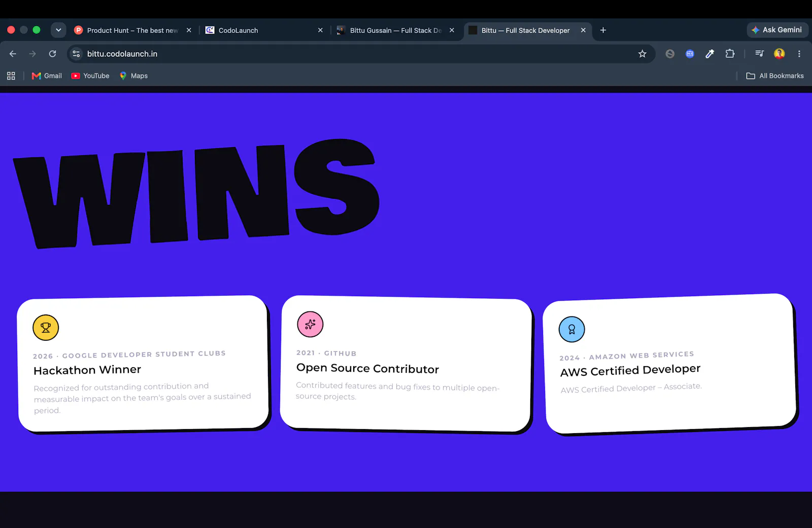The image size is (812, 528).
Task: Open the Extensions puzzle icon
Action: (730, 54)
